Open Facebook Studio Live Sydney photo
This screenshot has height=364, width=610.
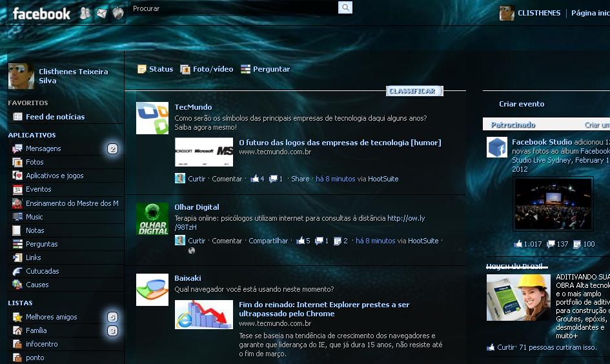pos(553,204)
